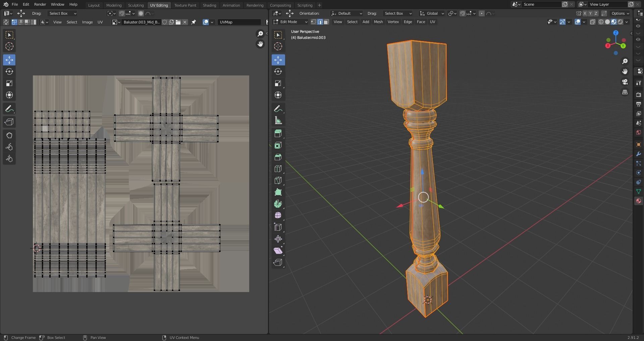This screenshot has width=644, height=341.
Task: Open the Image menu in UV editor
Action: tap(87, 22)
